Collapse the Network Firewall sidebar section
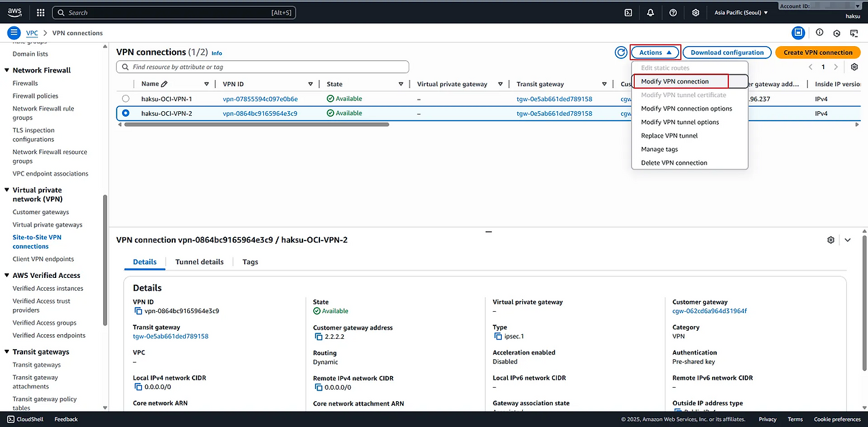Viewport: 868px width, 427px height. pyautogui.click(x=7, y=70)
